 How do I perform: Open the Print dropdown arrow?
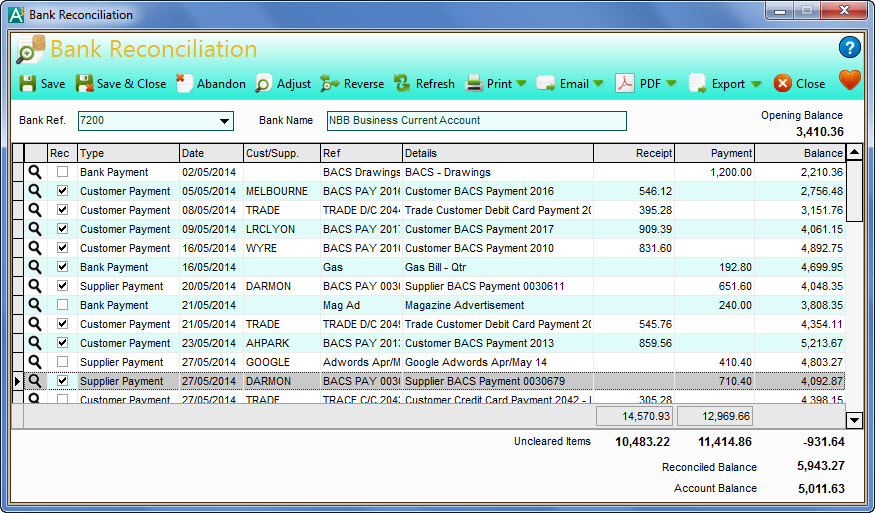coord(521,84)
